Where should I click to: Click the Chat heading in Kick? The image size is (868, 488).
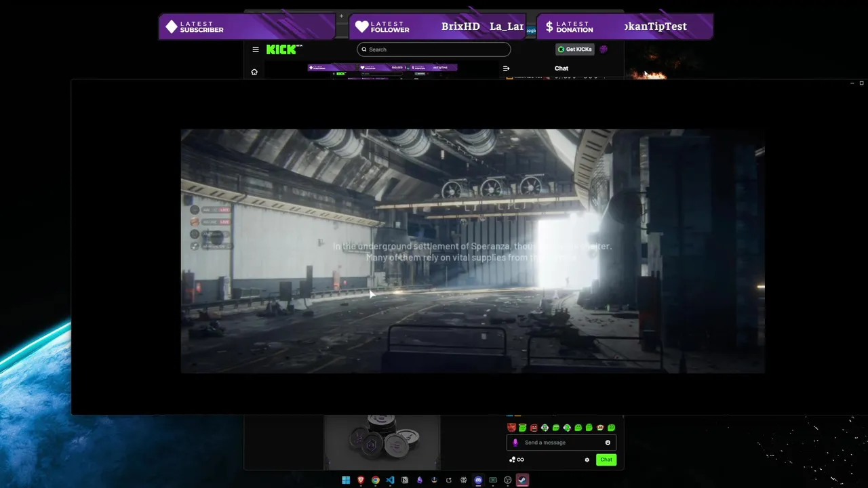[561, 68]
